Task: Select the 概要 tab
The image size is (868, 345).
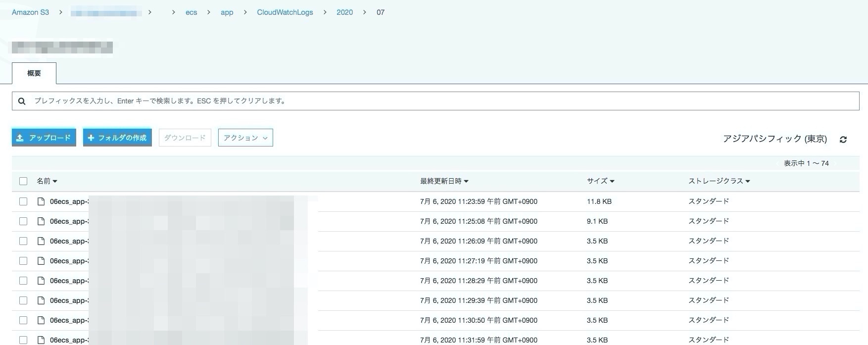Action: pyautogui.click(x=34, y=73)
